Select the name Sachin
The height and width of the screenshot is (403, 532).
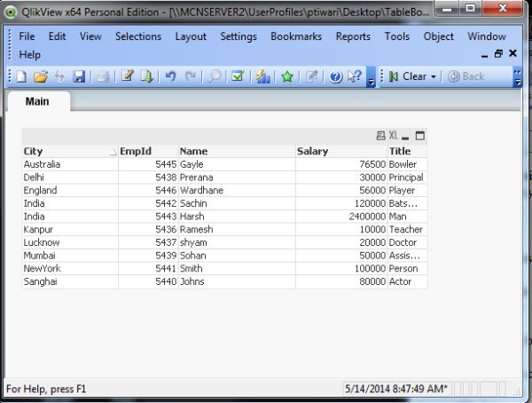pos(237,203)
